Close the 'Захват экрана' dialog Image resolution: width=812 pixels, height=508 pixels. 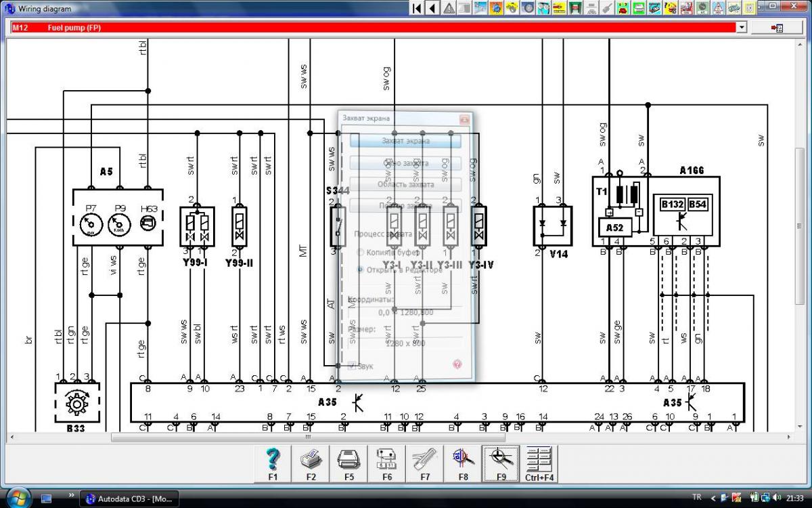click(x=464, y=119)
